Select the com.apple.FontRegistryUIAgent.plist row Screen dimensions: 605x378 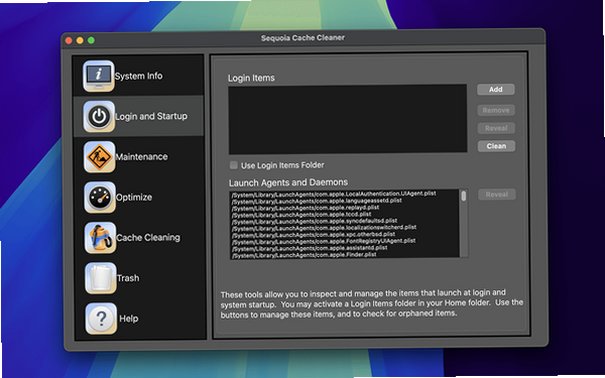(x=344, y=241)
